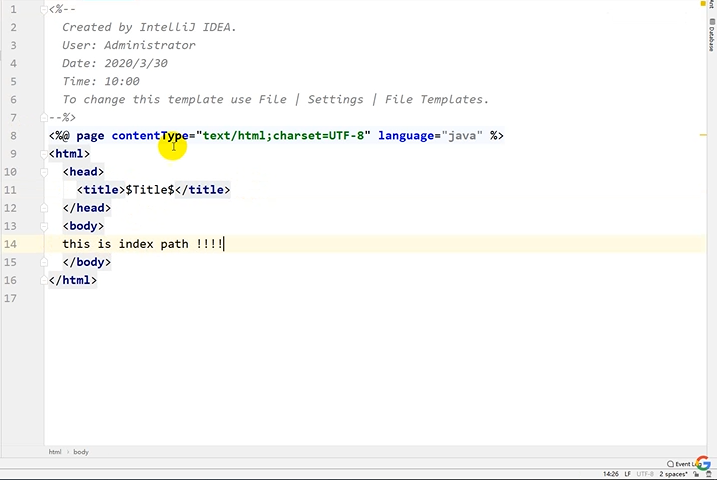The height and width of the screenshot is (480, 717).
Task: Click the 14:26 caret position indicator
Action: tap(610, 474)
